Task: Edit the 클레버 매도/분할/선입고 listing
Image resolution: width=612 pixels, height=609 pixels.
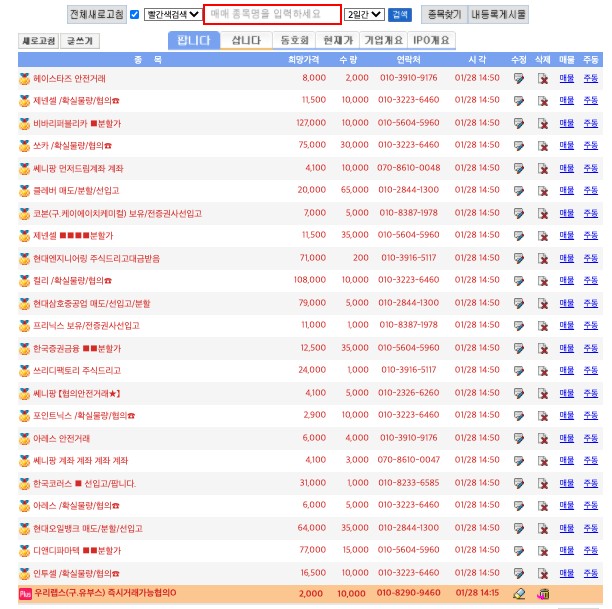Action: tap(519, 191)
